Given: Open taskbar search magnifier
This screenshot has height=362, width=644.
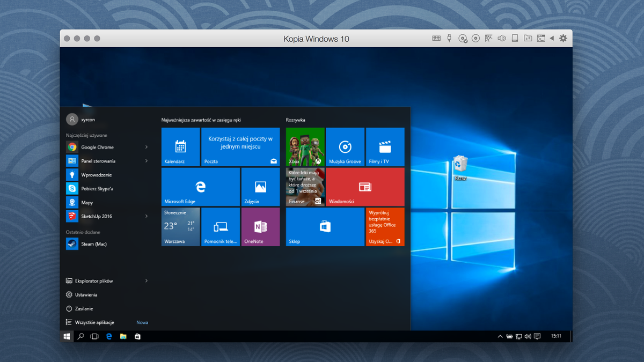Looking at the screenshot, I should tap(80, 336).
